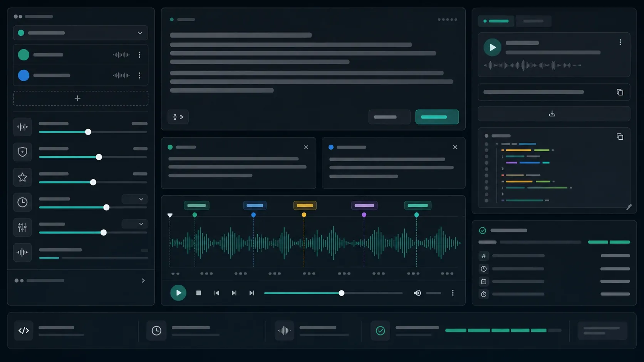Image resolution: width=644 pixels, height=362 pixels.
Task: Copy the code snippet in right panel
Action: [x=620, y=137]
